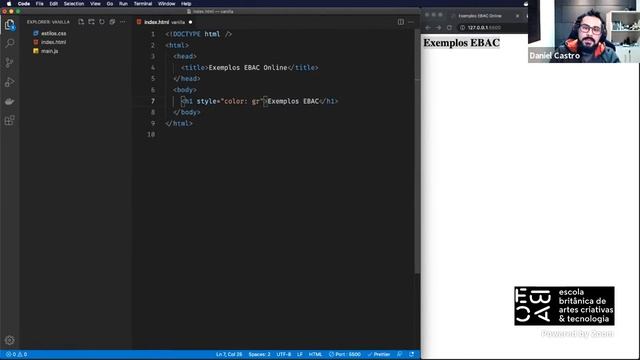Select the index.html editor tab
640x360 pixels.
tap(164, 22)
